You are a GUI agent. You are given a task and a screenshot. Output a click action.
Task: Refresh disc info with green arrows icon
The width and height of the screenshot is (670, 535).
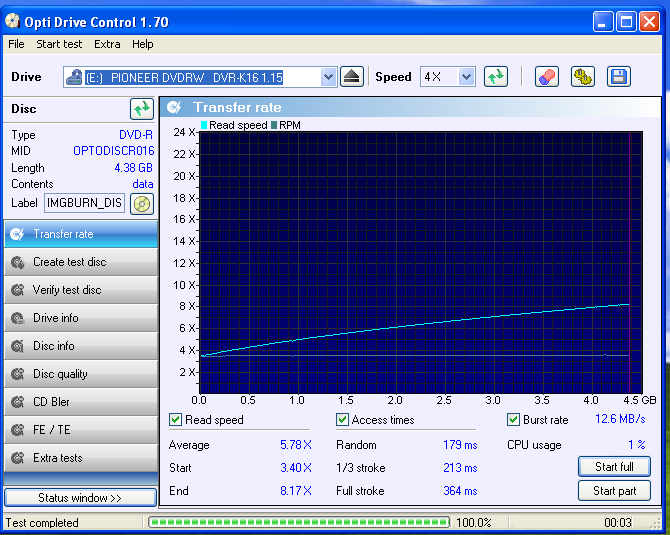142,109
